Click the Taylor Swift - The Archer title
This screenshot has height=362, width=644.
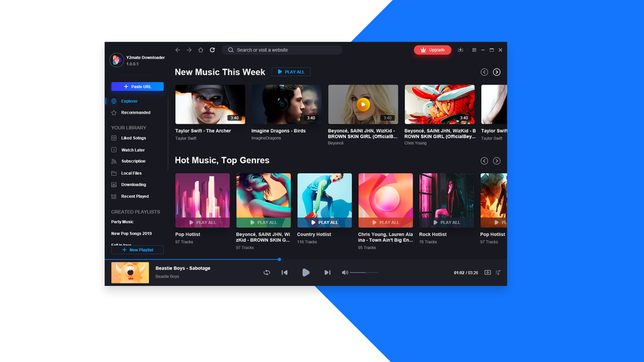tap(203, 131)
